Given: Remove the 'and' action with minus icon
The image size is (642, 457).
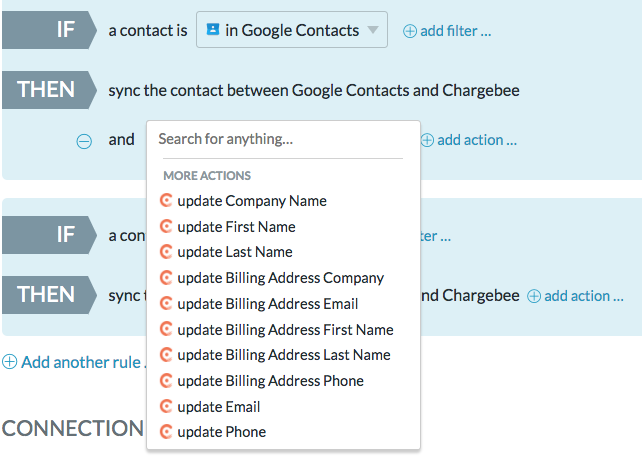Looking at the screenshot, I should (x=84, y=141).
